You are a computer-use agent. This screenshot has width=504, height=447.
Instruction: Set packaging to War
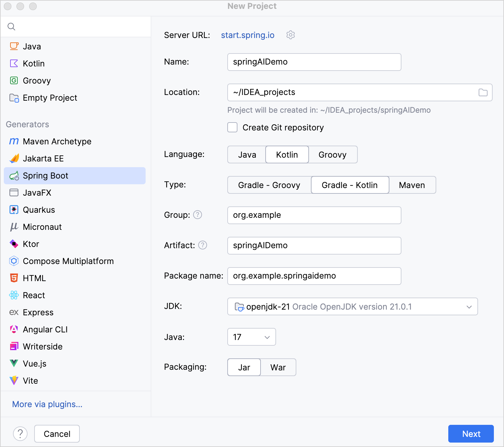pyautogui.click(x=278, y=368)
